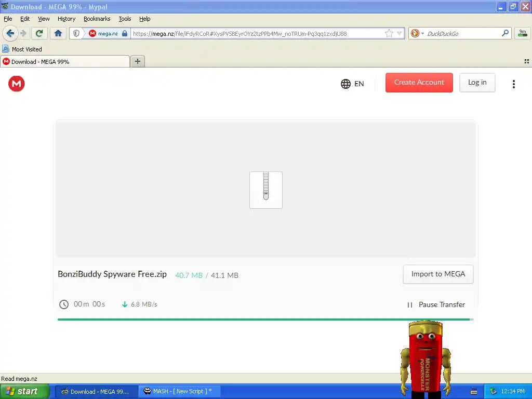Open the three-dot more options menu
Viewport: 532px width, 399px height.
(x=514, y=84)
